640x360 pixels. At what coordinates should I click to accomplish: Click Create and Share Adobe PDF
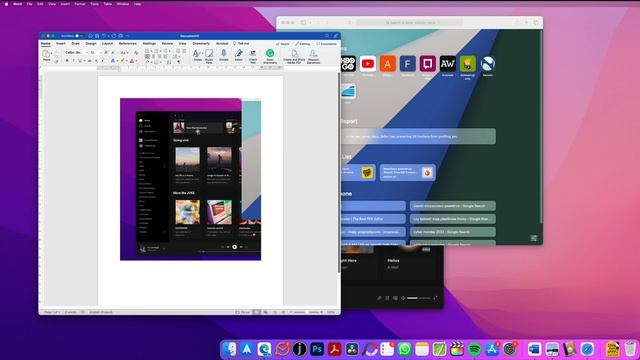pyautogui.click(x=294, y=56)
